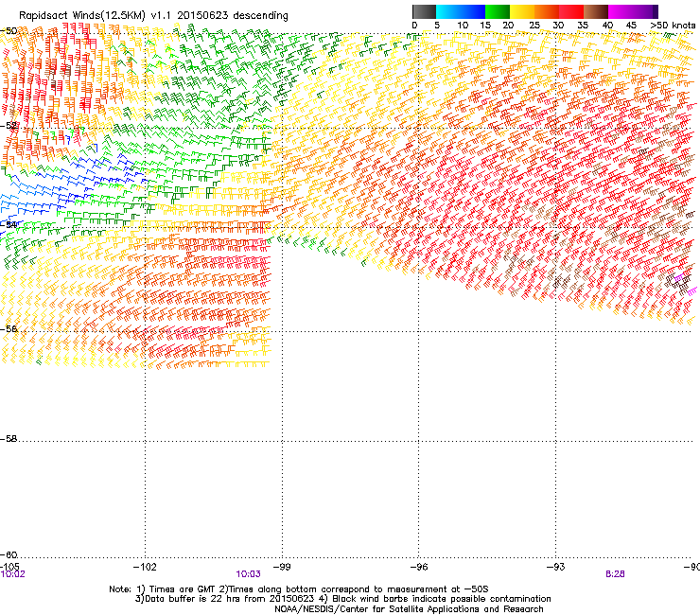Click the -105 longitude label
Screen dimensions: 700x615
tap(9, 567)
